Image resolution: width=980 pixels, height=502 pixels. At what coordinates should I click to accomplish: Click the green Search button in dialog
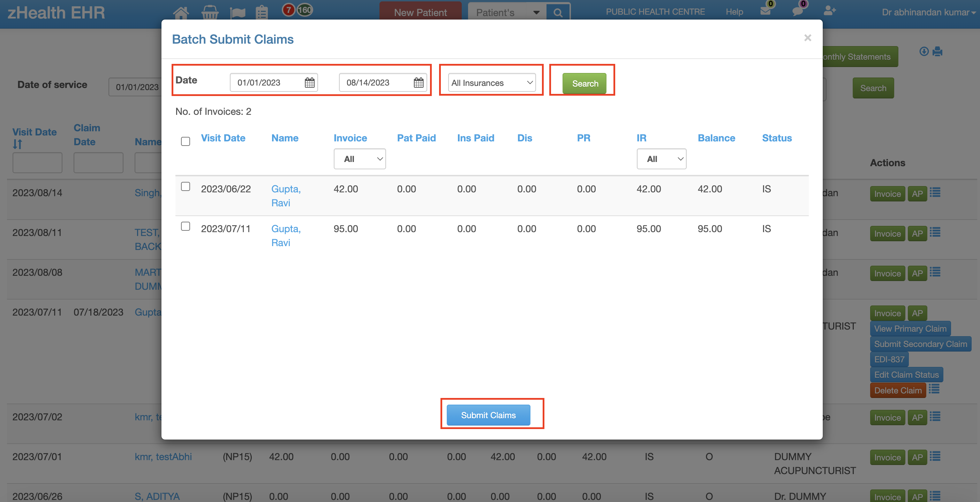click(585, 83)
